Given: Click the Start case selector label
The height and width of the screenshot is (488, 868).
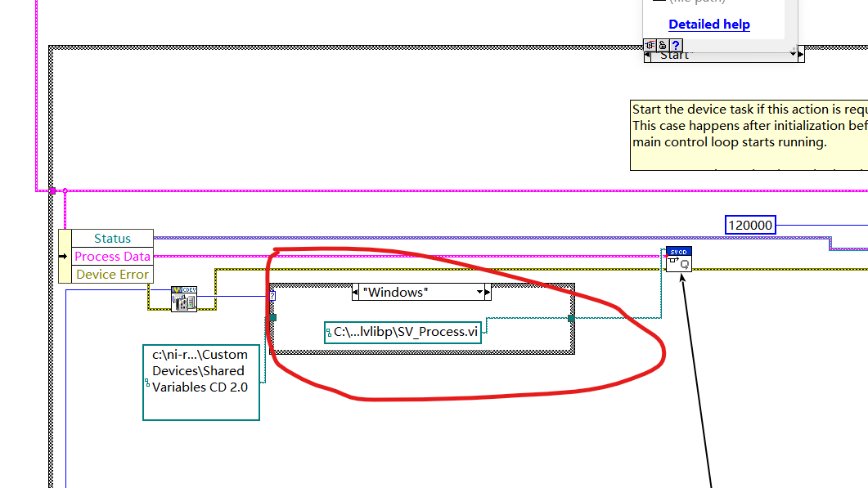Looking at the screenshot, I should (675, 55).
